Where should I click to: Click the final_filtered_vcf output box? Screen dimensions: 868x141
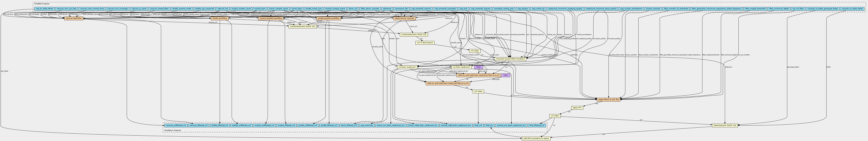[x=537, y=125]
